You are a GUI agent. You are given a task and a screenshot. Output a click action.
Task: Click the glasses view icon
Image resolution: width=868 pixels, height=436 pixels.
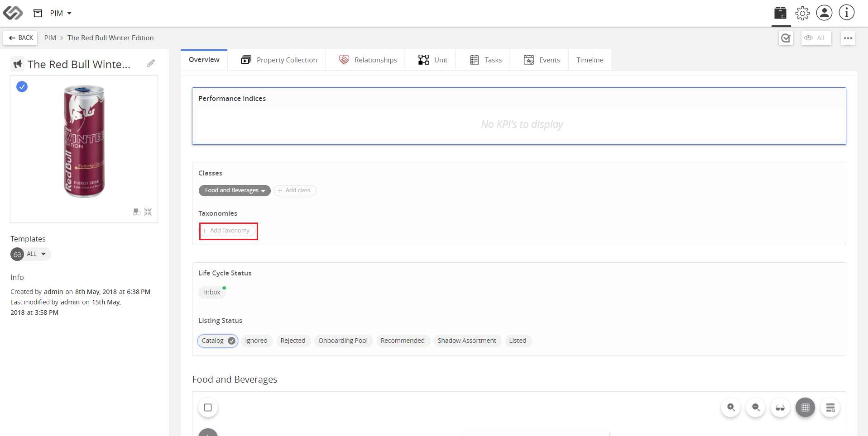pos(780,408)
